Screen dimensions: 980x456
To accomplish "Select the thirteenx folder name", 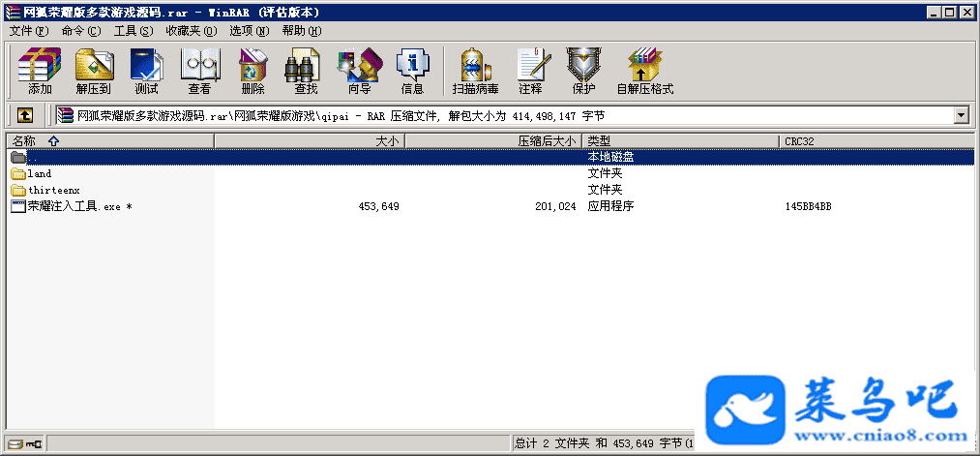I will [54, 190].
